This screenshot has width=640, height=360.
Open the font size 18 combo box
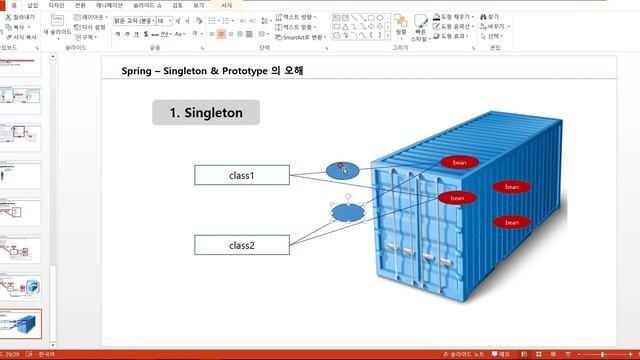[164, 21]
